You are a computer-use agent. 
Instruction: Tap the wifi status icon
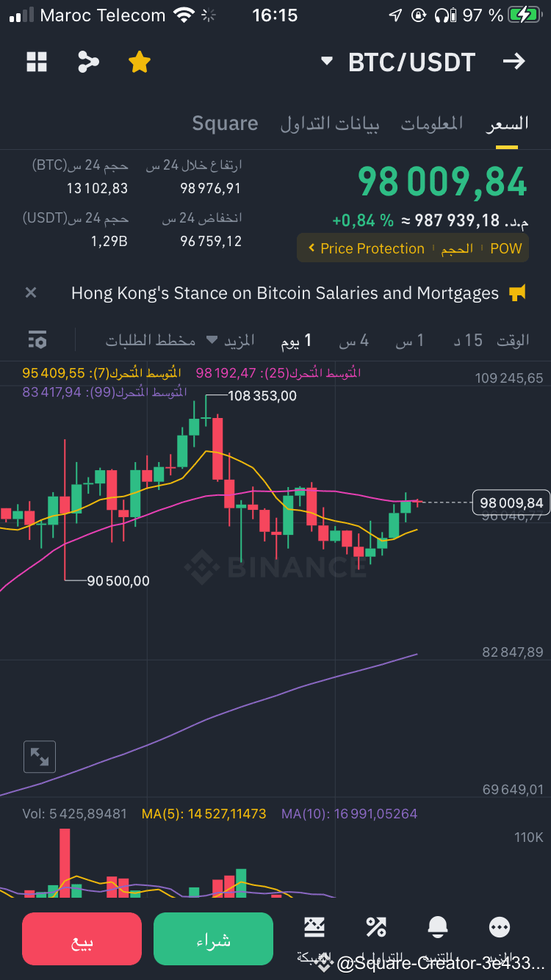click(184, 15)
